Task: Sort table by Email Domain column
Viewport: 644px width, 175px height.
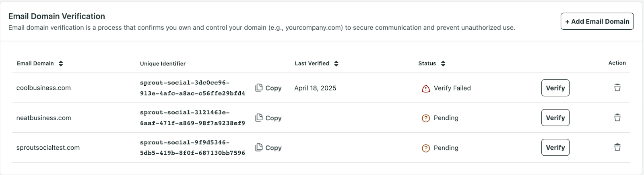Action: coord(61,64)
